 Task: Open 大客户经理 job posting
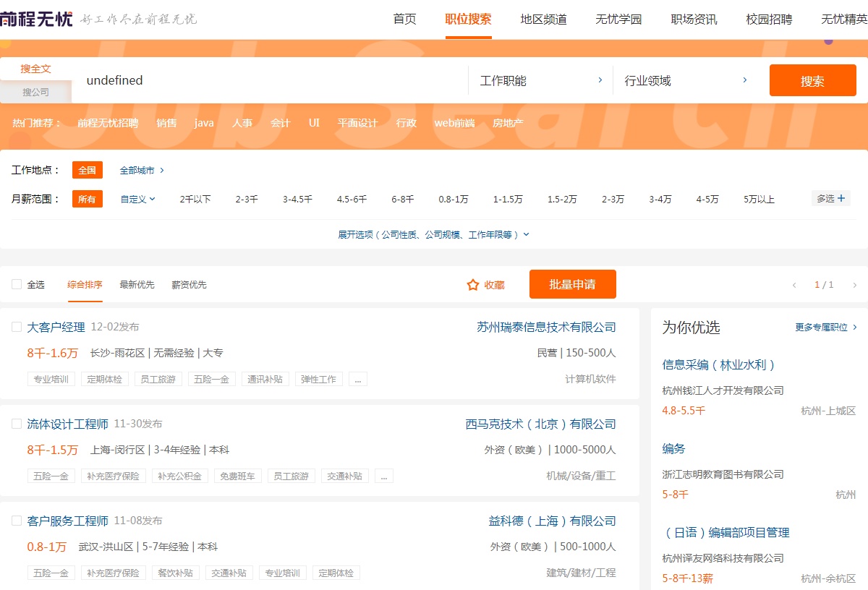[x=56, y=328]
